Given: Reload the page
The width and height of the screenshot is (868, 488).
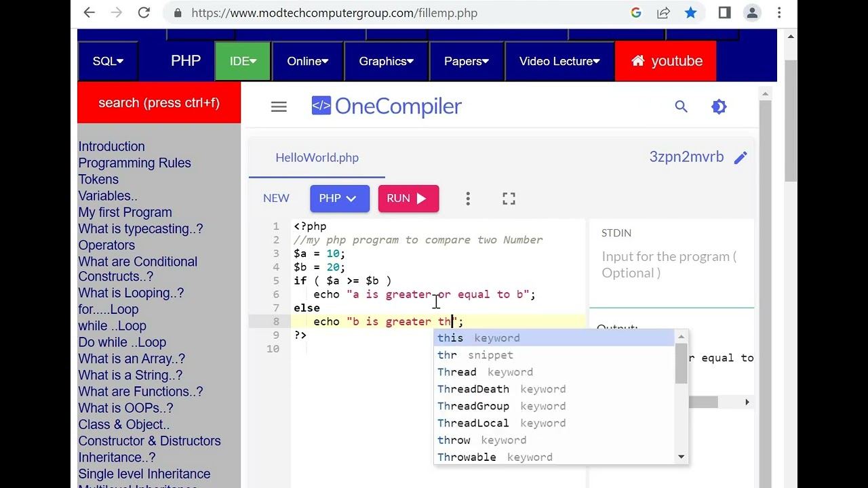Looking at the screenshot, I should [x=144, y=13].
